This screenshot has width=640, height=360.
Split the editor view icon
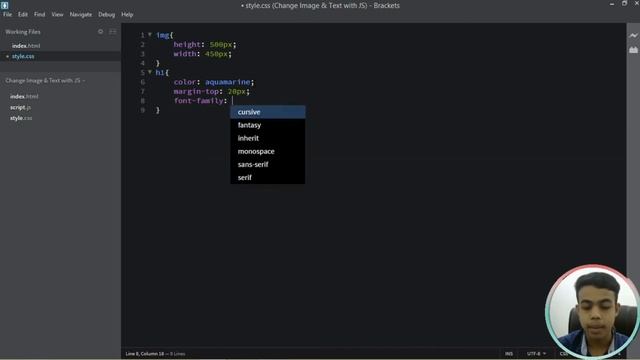click(x=113, y=31)
